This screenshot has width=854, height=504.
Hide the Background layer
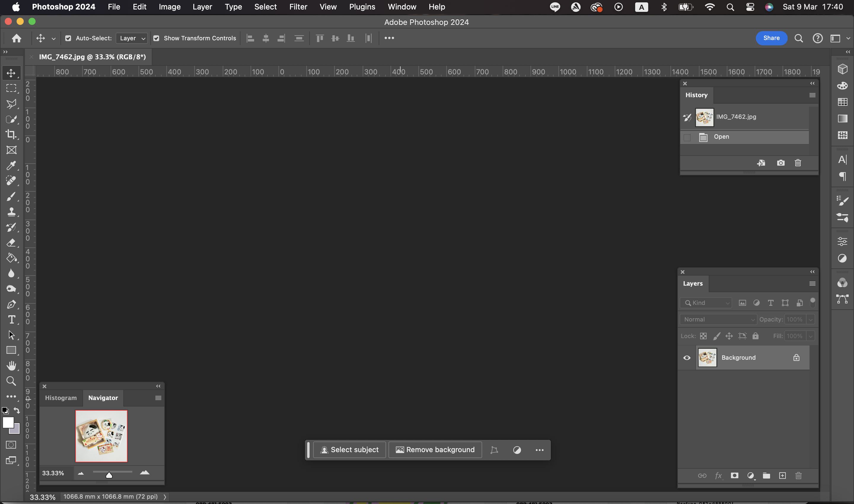pyautogui.click(x=687, y=357)
